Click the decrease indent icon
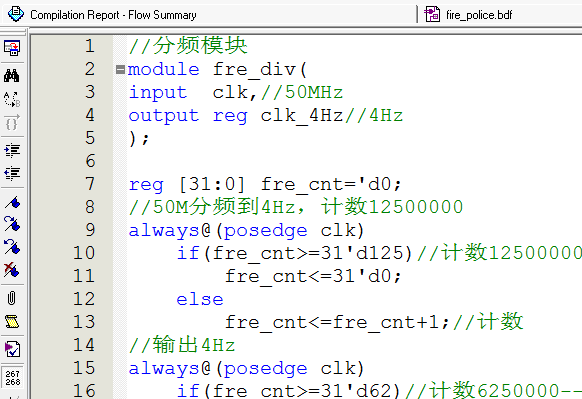582x399 pixels. click(x=12, y=173)
